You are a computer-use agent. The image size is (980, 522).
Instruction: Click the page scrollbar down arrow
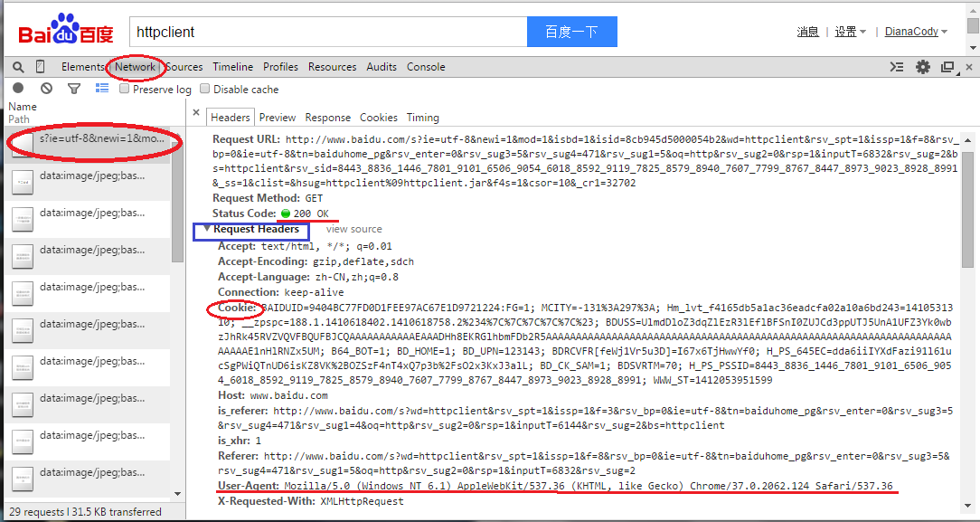[973, 48]
